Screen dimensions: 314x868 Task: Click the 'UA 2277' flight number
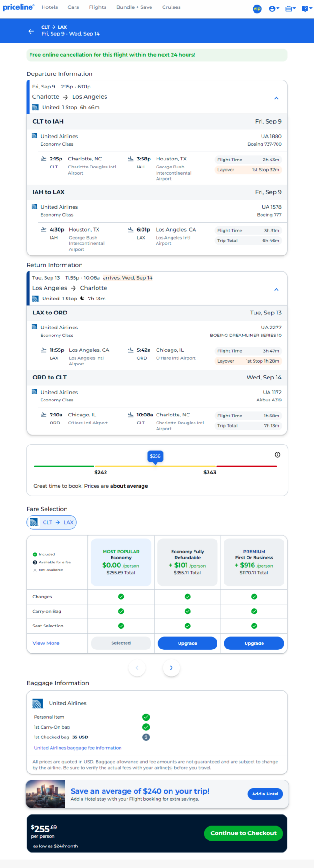[271, 328]
